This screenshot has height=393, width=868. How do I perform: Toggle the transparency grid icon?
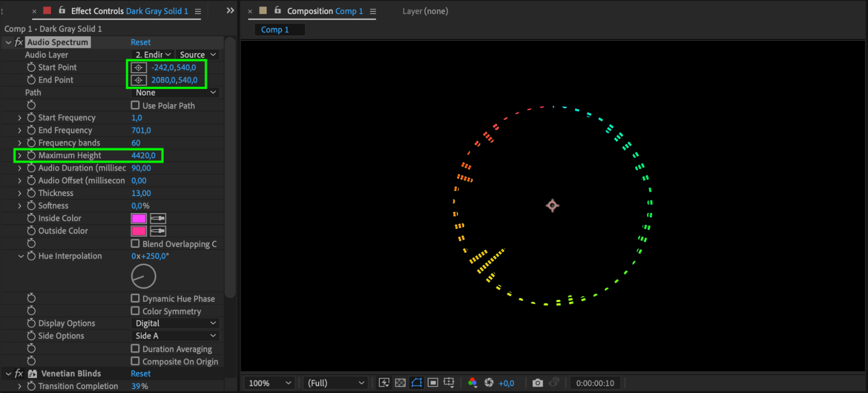(400, 383)
